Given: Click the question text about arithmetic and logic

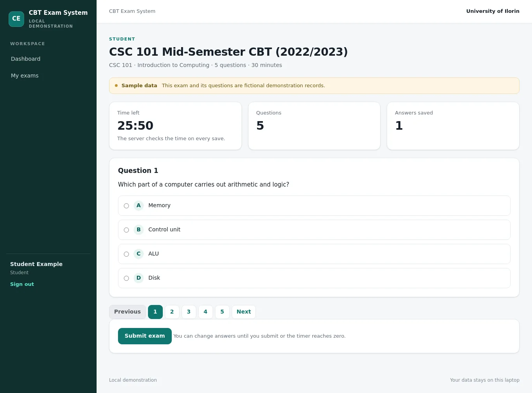Looking at the screenshot, I should pyautogui.click(x=204, y=185).
